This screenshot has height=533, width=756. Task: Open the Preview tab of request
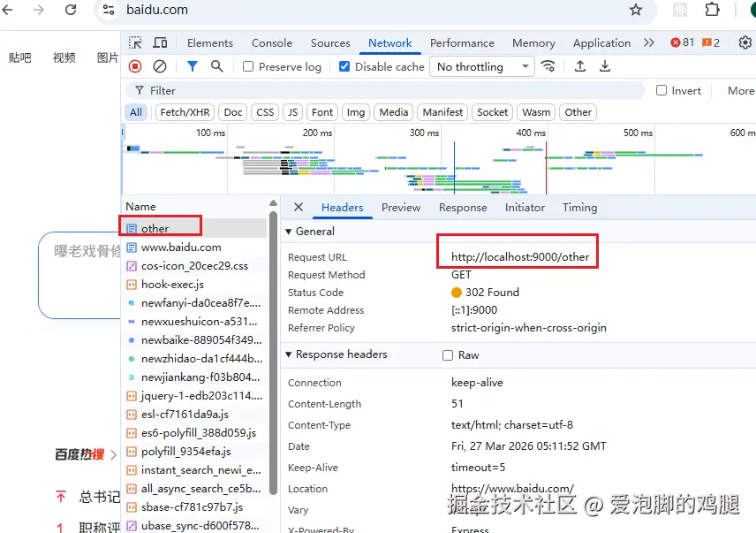pos(401,208)
